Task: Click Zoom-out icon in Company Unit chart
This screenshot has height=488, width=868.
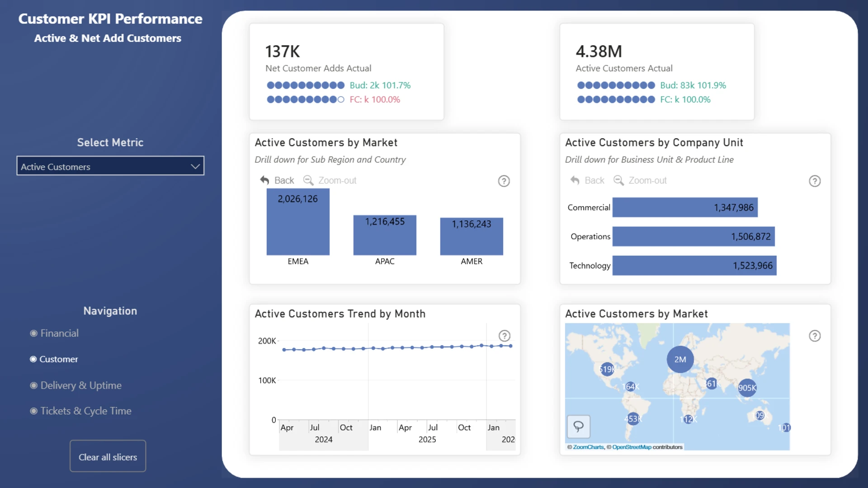Action: click(618, 180)
